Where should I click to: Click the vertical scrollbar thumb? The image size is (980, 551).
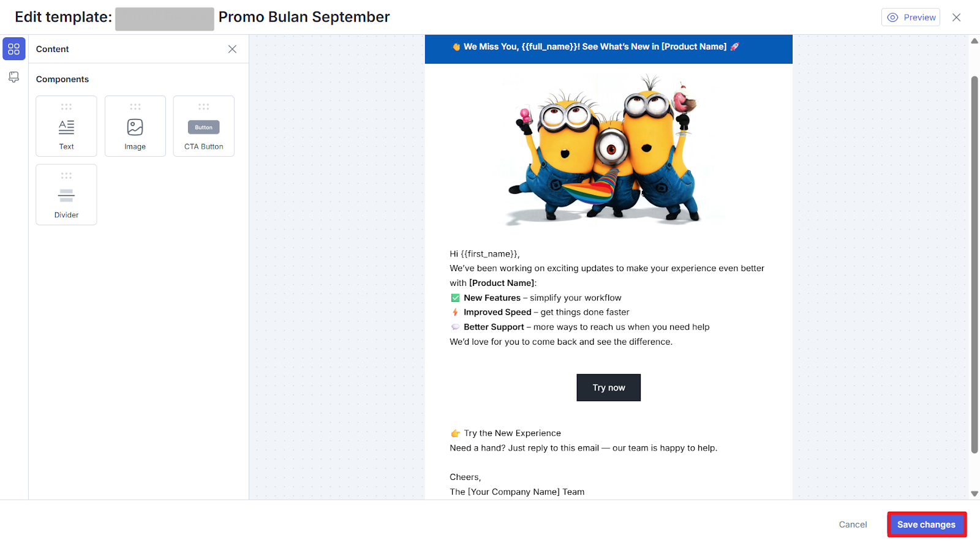point(974,263)
